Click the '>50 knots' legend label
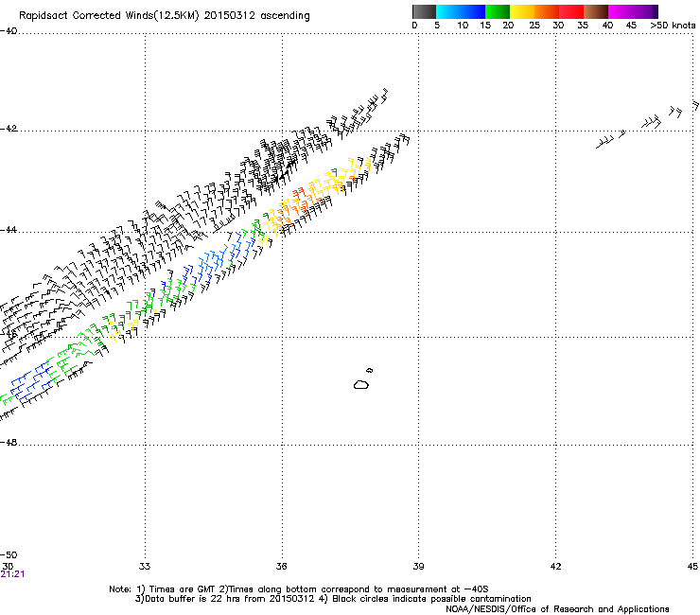 (673, 26)
